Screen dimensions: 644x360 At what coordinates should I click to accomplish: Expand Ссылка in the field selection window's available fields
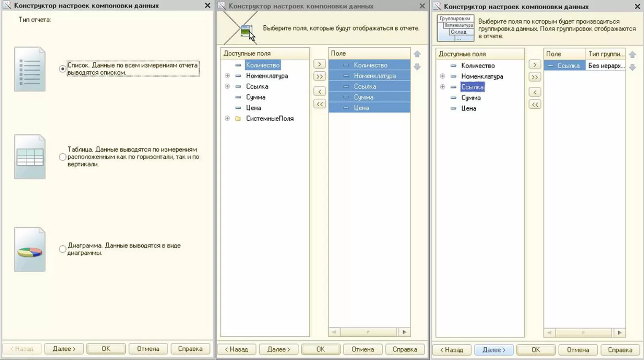[227, 86]
